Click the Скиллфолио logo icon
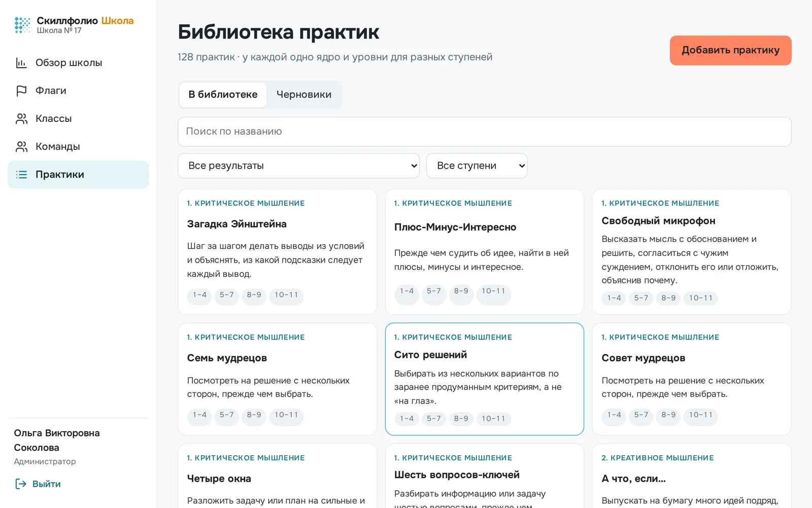The width and height of the screenshot is (812, 508). point(22,25)
